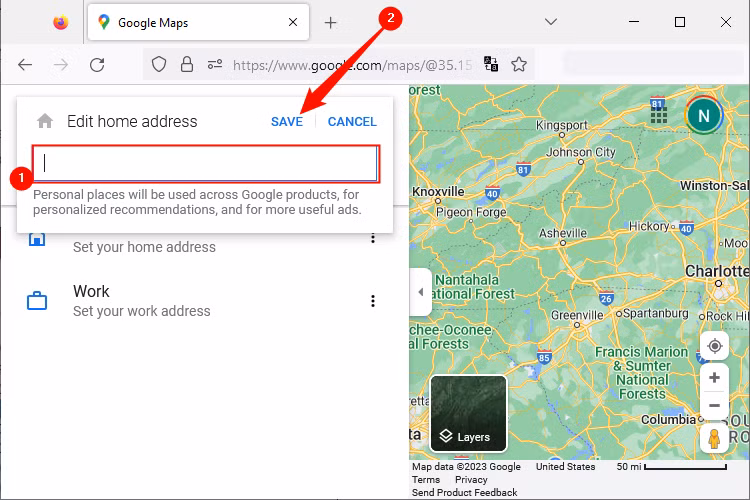Open the Google apps grid icon
Screen dimensions: 750x500
(659, 115)
